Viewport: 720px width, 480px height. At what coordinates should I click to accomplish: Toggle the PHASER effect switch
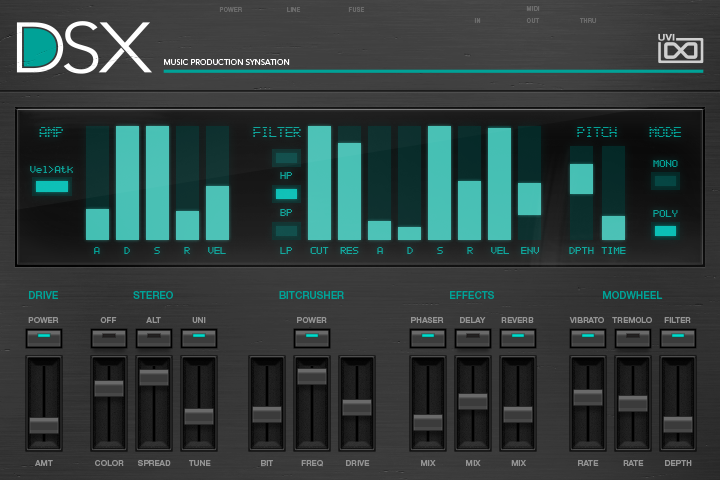pyautogui.click(x=428, y=339)
